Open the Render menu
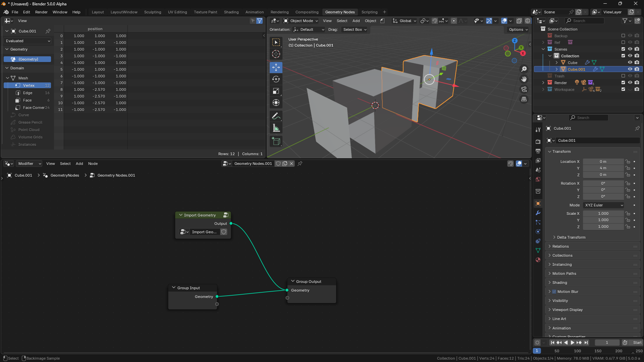644x362 pixels. coord(41,12)
